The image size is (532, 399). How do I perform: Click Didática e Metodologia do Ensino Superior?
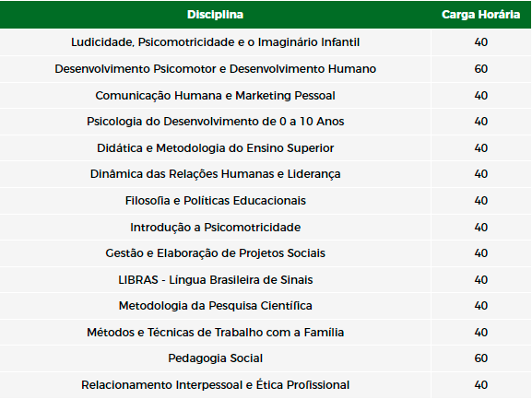tap(215, 148)
